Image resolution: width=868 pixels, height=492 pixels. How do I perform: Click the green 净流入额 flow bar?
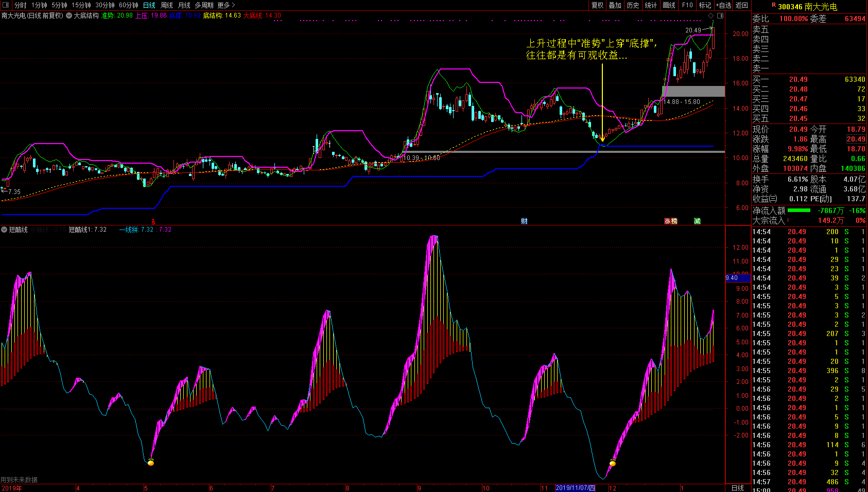click(x=798, y=210)
